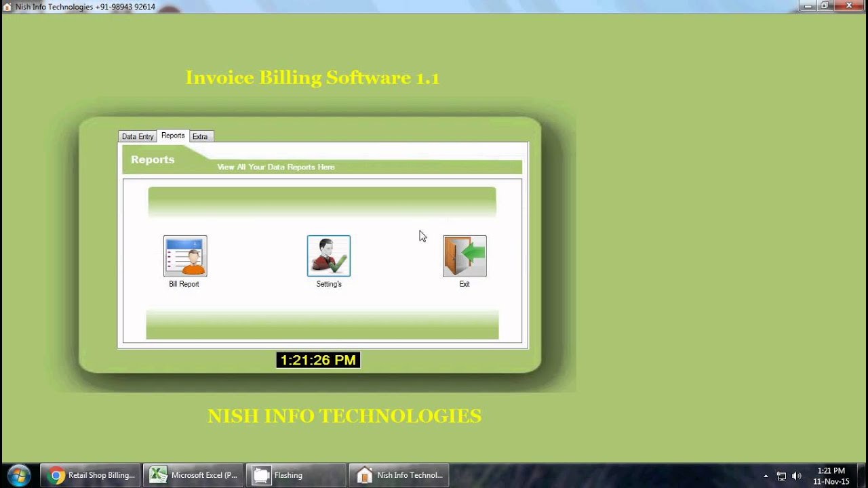Click the 1:21:26 PM clock display

click(318, 360)
